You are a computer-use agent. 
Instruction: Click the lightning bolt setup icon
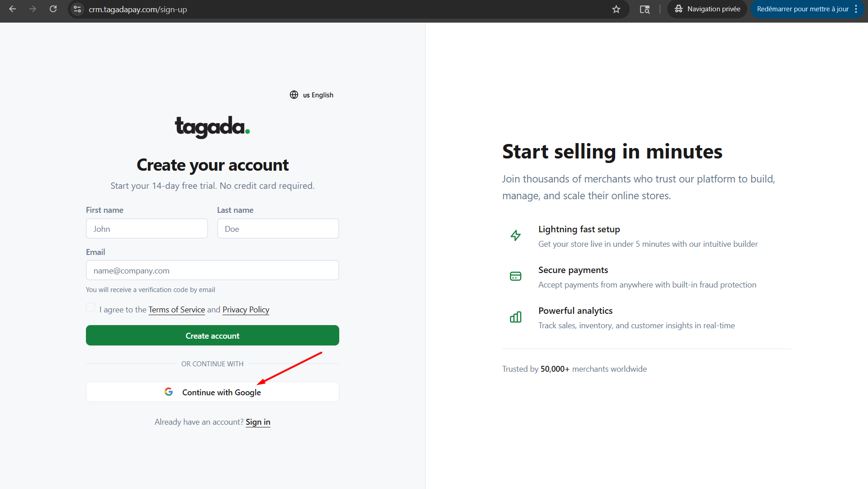point(516,235)
